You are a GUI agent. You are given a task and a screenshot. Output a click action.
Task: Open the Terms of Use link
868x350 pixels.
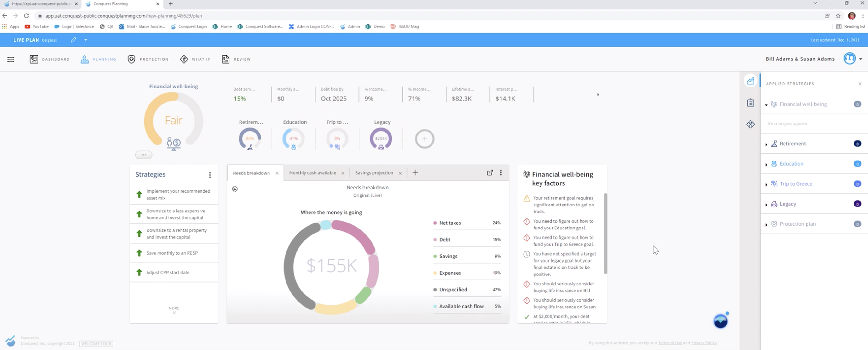[670, 342]
